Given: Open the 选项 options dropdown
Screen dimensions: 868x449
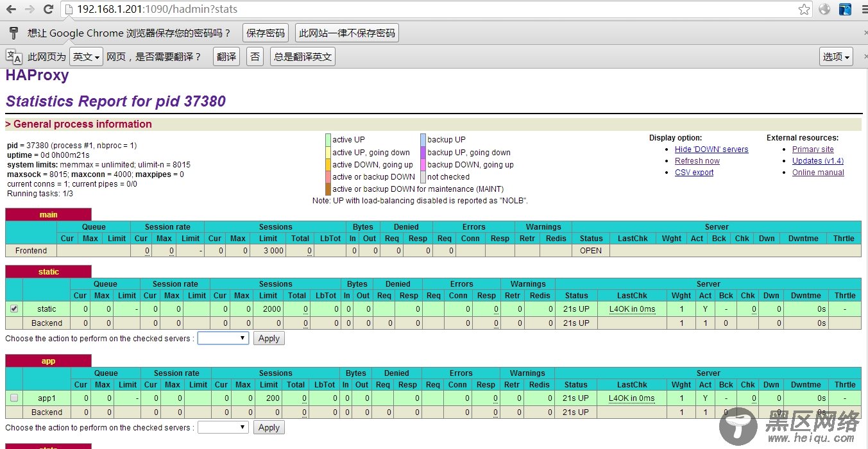Looking at the screenshot, I should click(x=836, y=56).
